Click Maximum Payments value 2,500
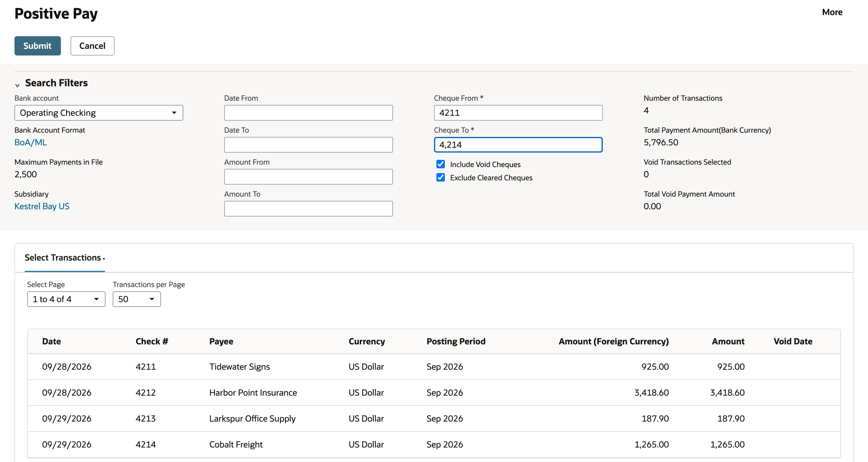The height and width of the screenshot is (462, 868). (26, 174)
